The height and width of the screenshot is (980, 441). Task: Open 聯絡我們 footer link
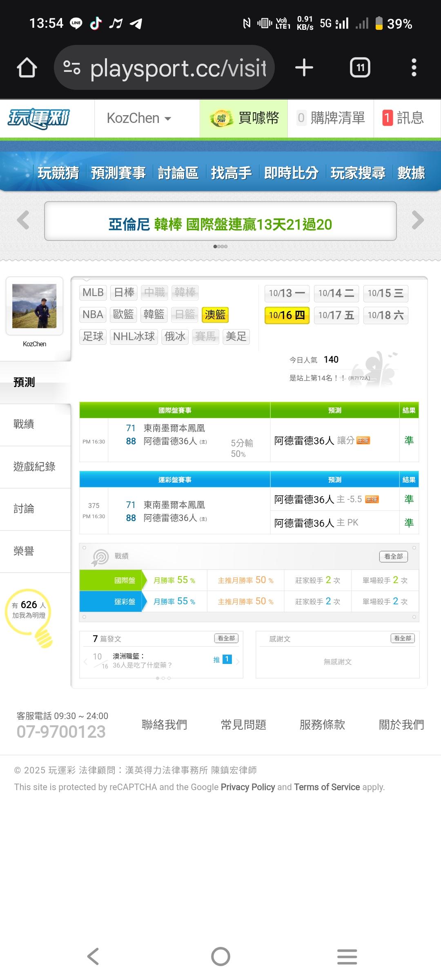coord(164,725)
